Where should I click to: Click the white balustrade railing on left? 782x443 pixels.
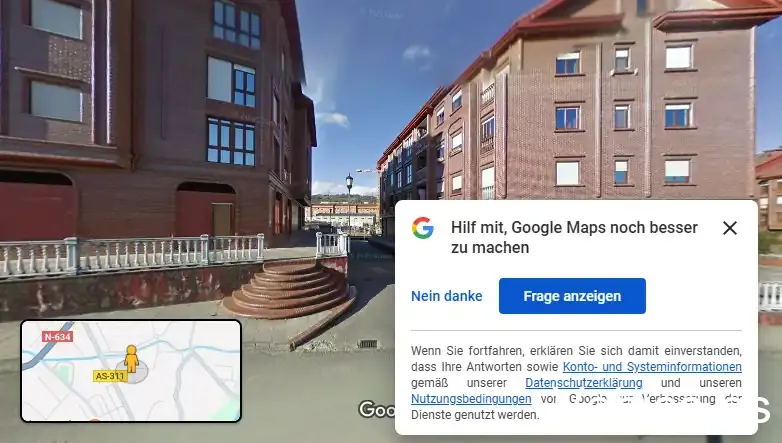point(132,253)
